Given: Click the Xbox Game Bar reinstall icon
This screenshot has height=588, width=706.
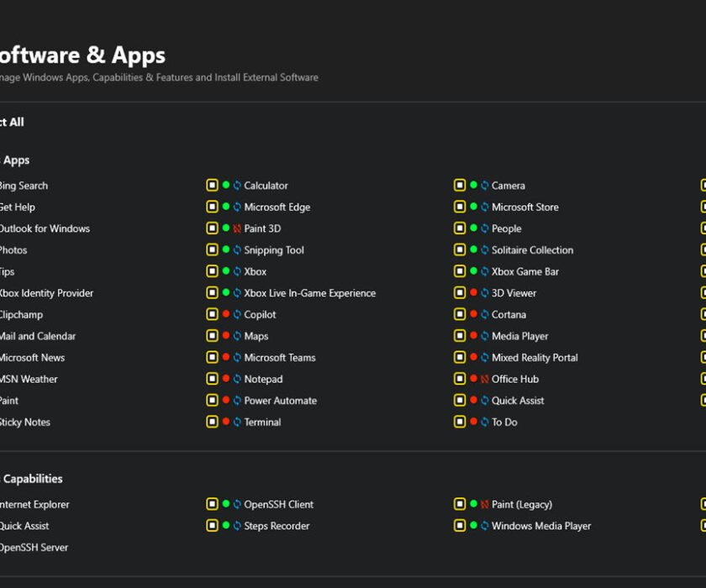Looking at the screenshot, I should (x=485, y=271).
